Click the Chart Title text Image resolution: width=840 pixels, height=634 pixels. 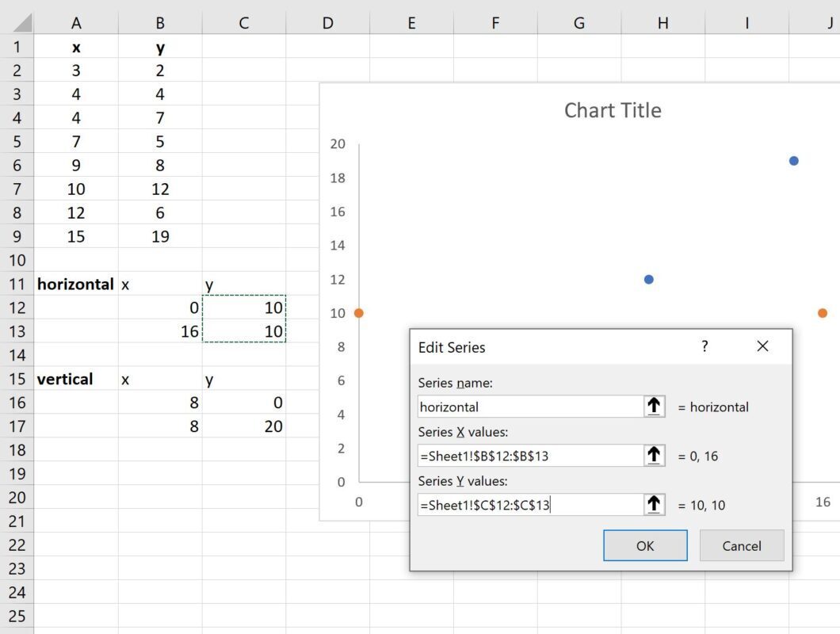[613, 110]
